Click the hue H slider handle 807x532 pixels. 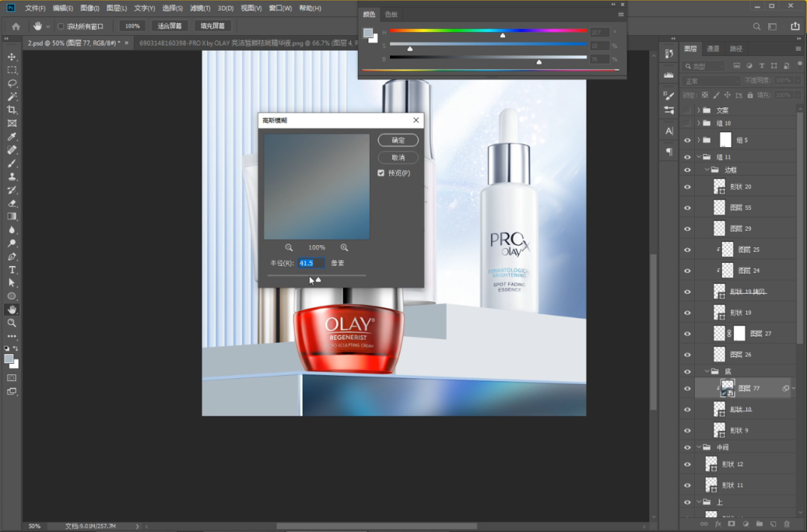click(x=503, y=36)
